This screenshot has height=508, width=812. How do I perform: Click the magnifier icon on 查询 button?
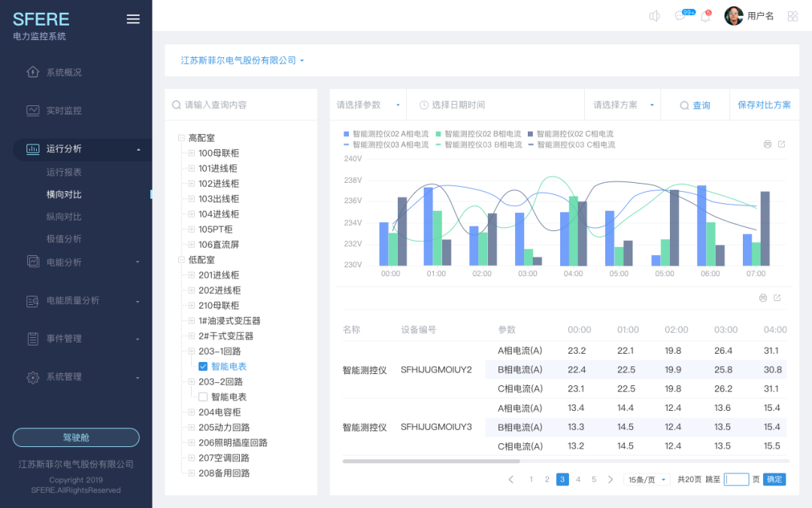(684, 105)
